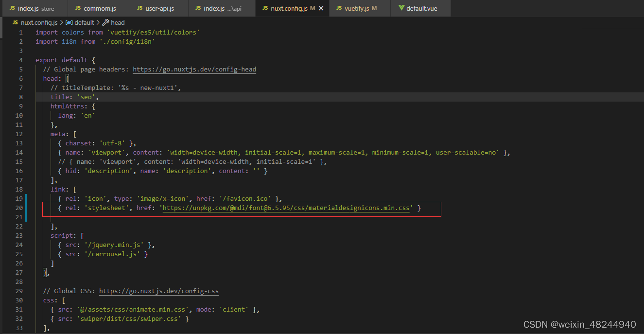Screen dimensions: 644x334
Task: Open the config-css documentation link
Action: click(x=158, y=291)
